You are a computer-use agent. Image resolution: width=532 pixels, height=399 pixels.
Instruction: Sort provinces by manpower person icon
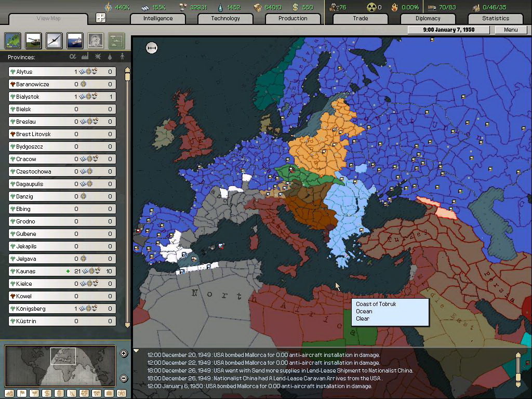tap(122, 57)
